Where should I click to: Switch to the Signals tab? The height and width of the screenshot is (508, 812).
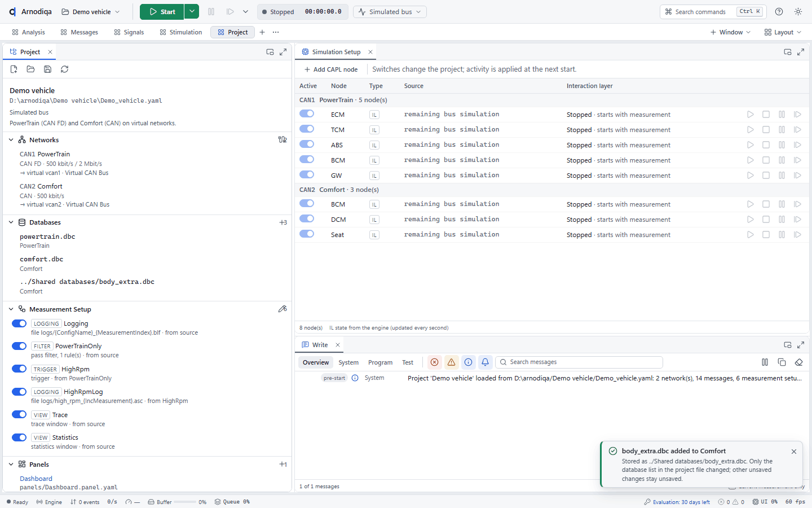click(x=129, y=32)
